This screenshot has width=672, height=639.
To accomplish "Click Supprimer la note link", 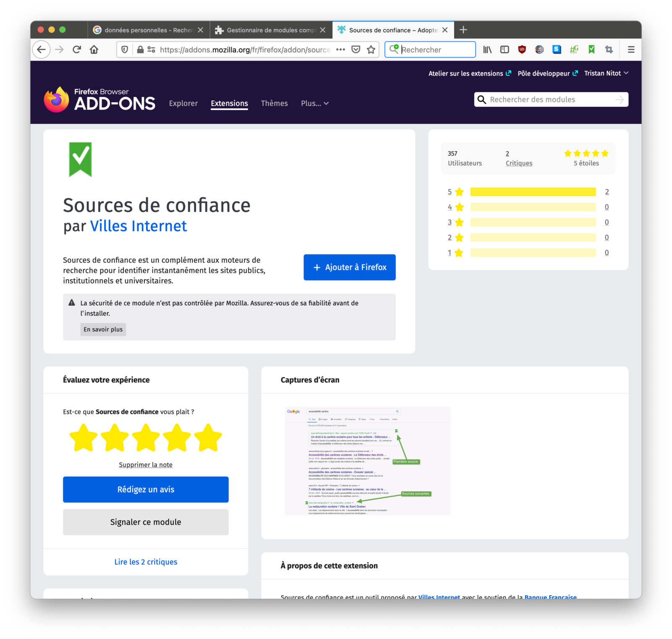I will tap(146, 465).
